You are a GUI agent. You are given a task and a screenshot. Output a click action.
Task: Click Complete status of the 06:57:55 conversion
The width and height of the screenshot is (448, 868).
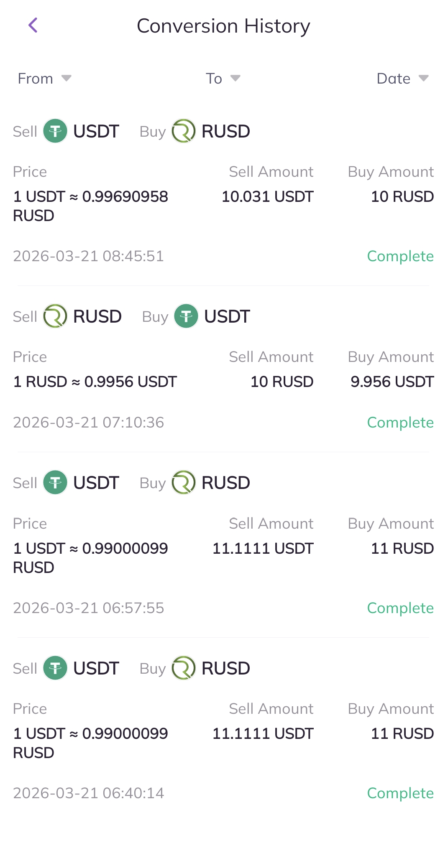(x=400, y=608)
